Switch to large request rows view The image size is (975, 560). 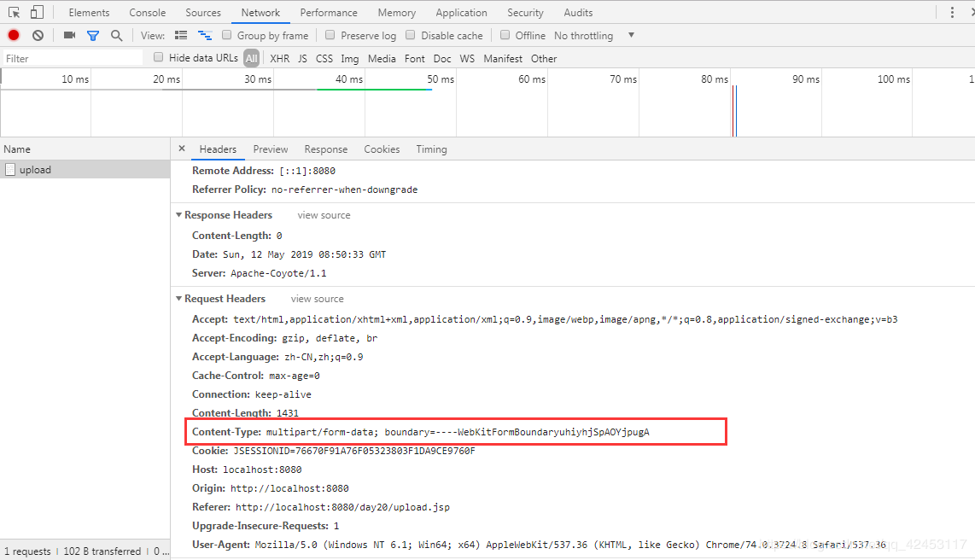[x=181, y=36]
